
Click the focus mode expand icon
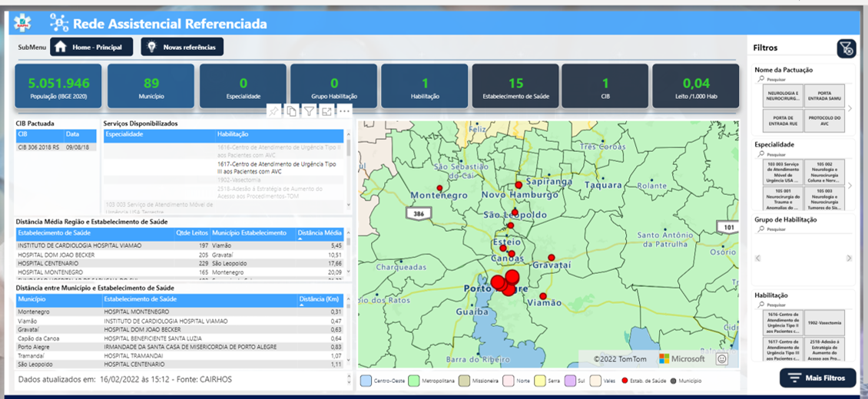pyautogui.click(x=326, y=111)
